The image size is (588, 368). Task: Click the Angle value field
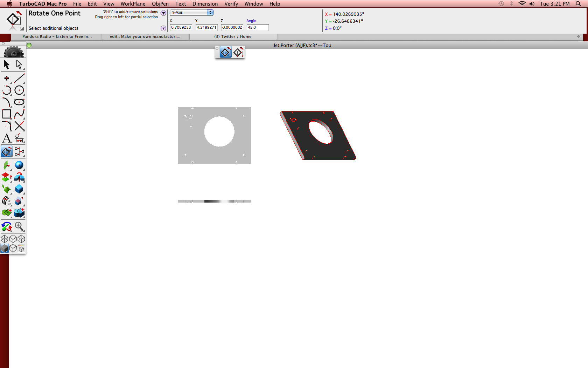click(258, 27)
